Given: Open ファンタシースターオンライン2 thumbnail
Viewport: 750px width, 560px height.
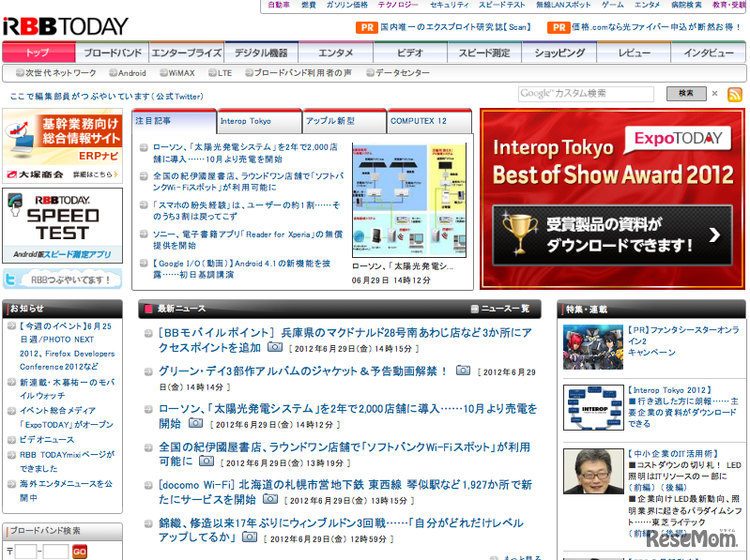Looking at the screenshot, I should point(593,347).
